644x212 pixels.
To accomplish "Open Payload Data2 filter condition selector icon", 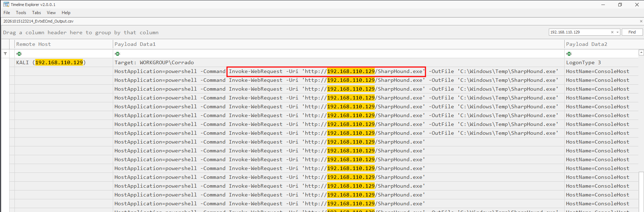I will click(x=569, y=54).
